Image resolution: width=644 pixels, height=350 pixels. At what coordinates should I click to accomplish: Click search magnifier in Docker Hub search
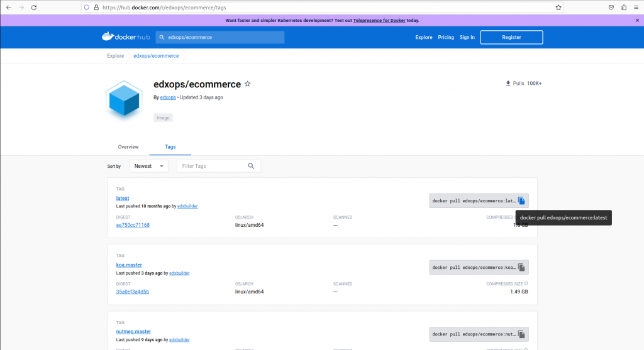click(x=162, y=37)
